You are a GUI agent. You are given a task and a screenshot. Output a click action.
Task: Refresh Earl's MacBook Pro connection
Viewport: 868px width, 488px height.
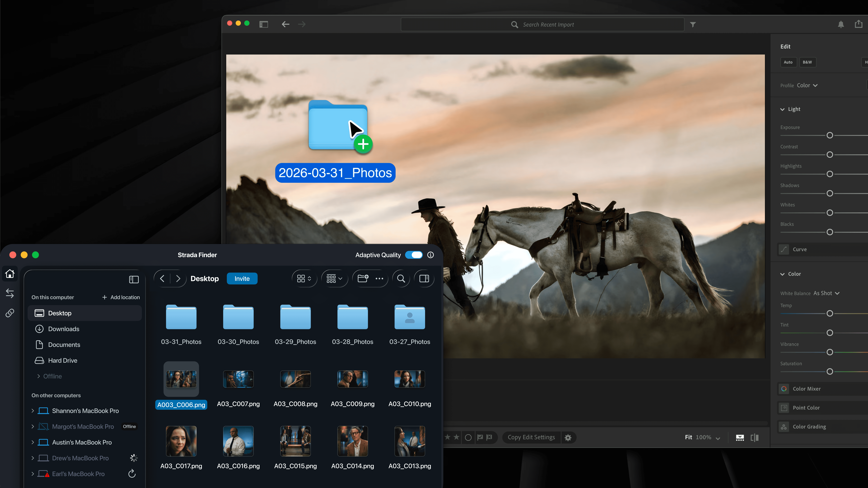[x=132, y=474]
